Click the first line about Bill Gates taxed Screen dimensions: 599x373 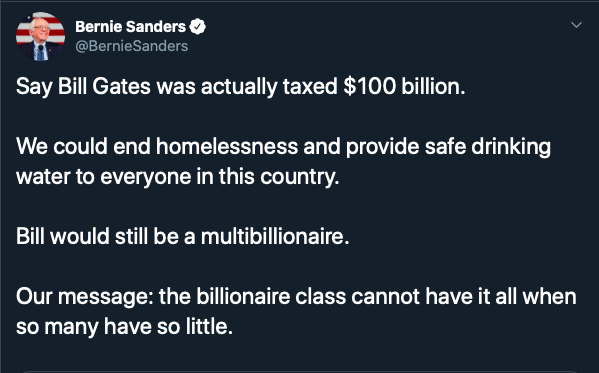[241, 87]
